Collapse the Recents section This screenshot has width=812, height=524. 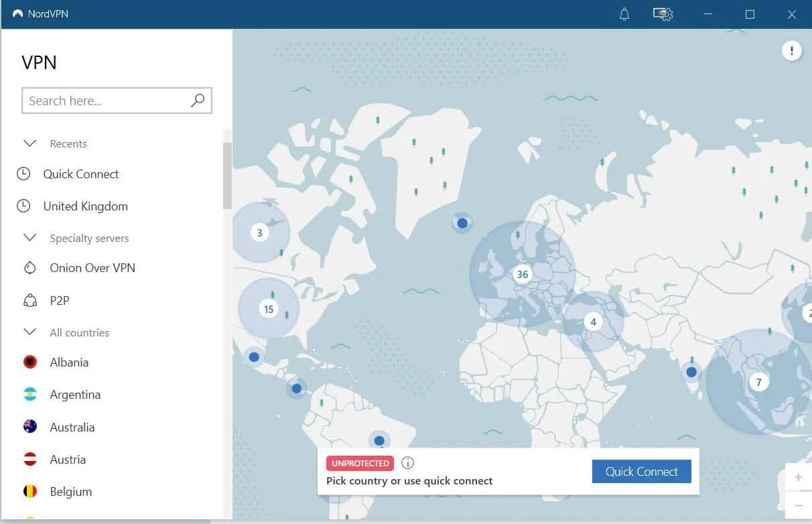(29, 143)
